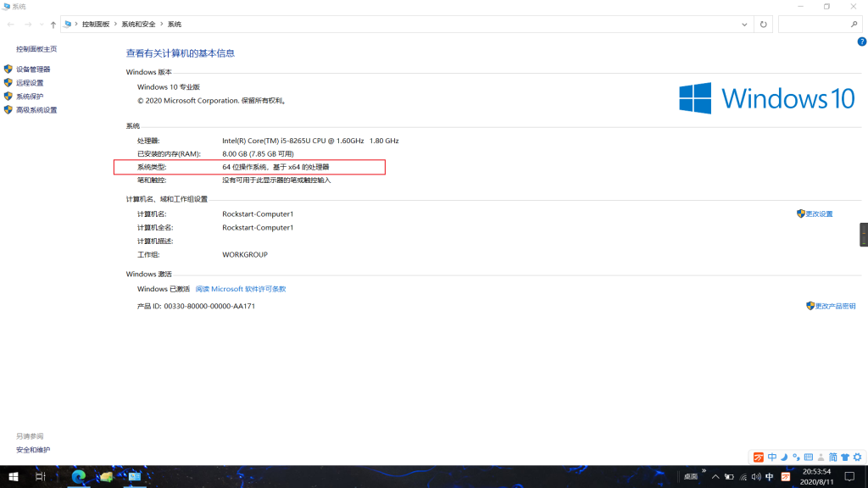The height and width of the screenshot is (488, 868).
Task: Click the Windows 10 专业版 text
Action: click(169, 87)
